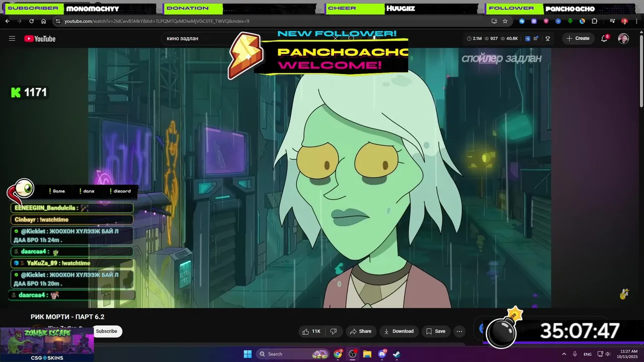Click the video title РИК МОРТИ - ПАРТ 6.2
The image size is (644, 362).
point(67,317)
